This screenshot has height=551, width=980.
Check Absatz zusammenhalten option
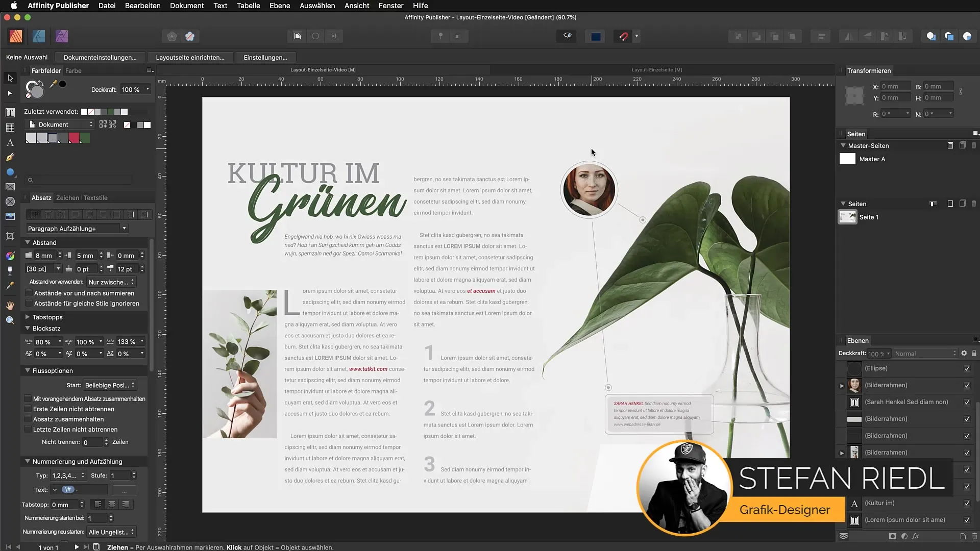pyautogui.click(x=28, y=419)
